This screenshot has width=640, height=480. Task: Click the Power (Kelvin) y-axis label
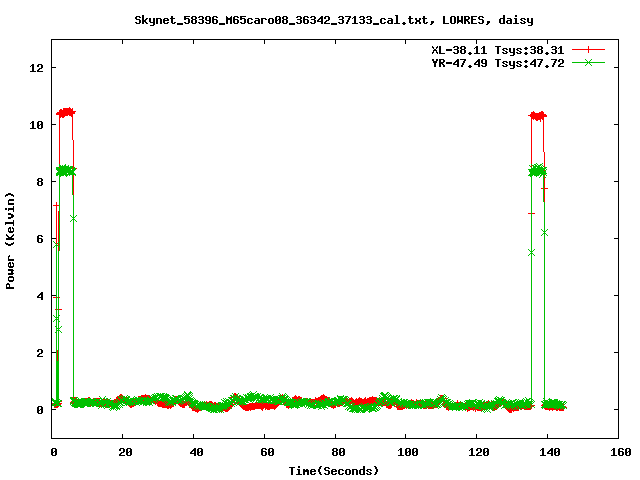pyautogui.click(x=10, y=241)
